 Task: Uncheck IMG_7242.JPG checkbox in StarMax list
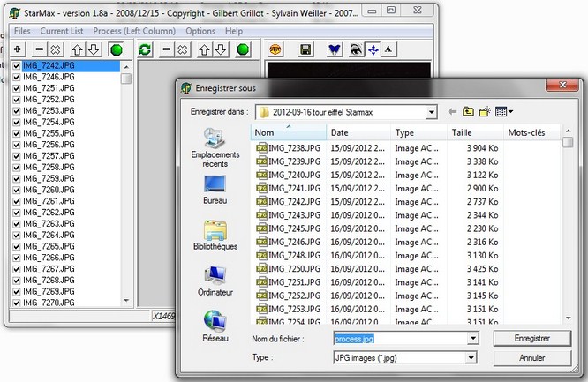click(16, 66)
